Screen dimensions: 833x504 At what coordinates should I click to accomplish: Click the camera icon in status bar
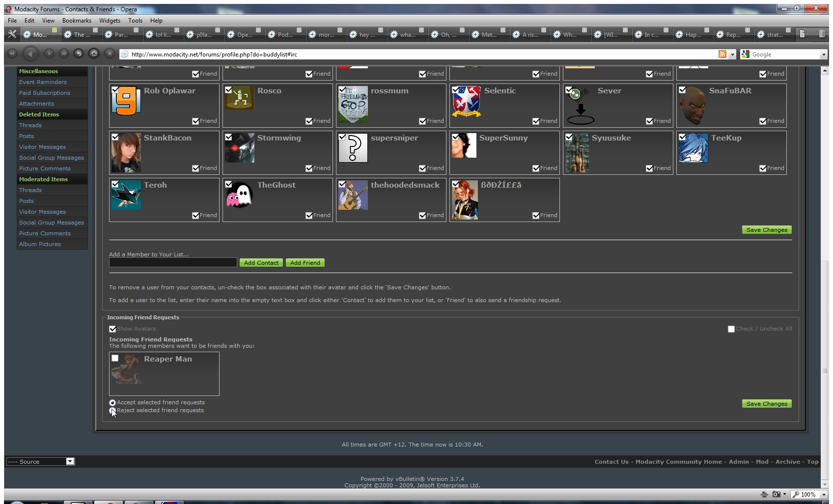776,494
